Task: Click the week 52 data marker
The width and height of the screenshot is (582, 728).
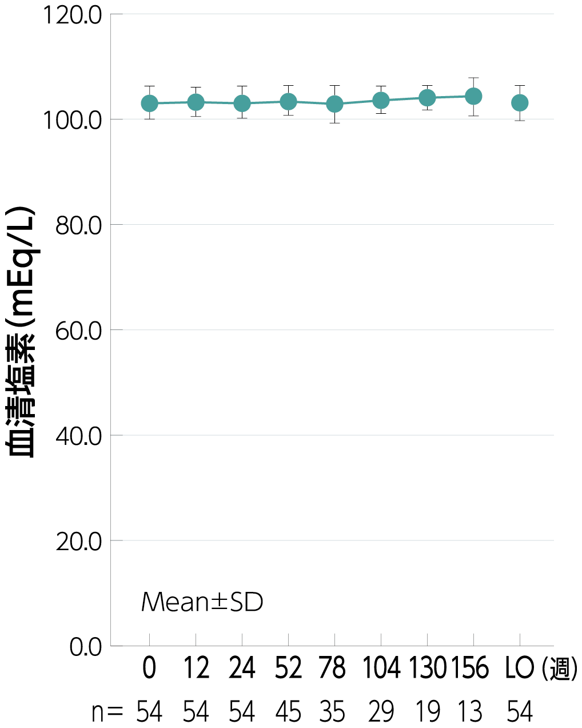Action: (288, 102)
